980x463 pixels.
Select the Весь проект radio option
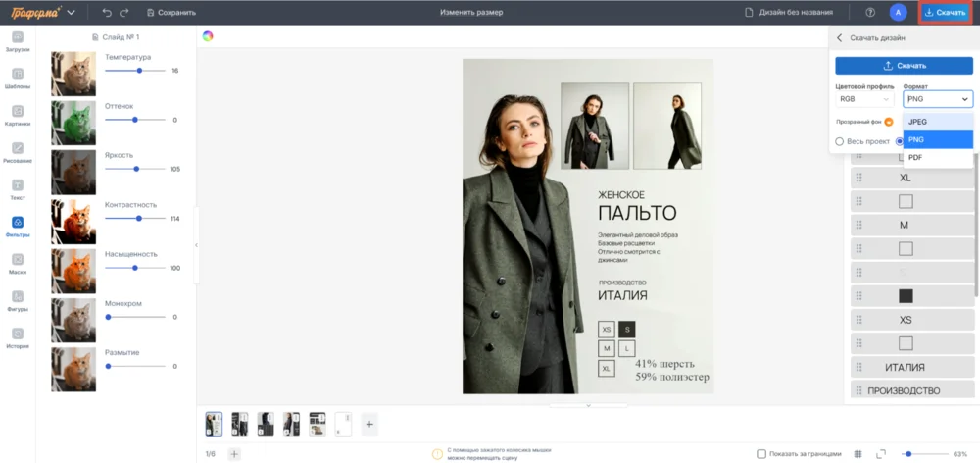point(839,141)
